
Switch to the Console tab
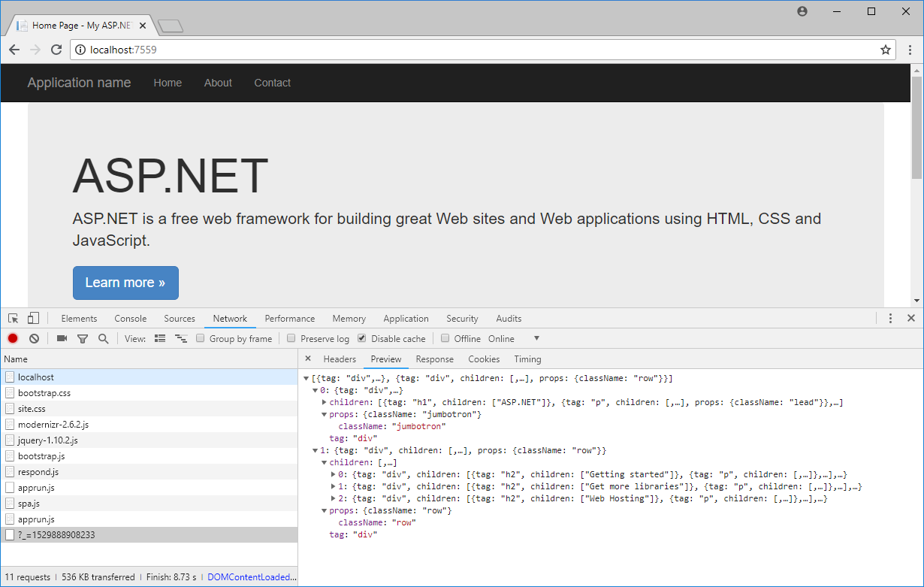pyautogui.click(x=130, y=318)
